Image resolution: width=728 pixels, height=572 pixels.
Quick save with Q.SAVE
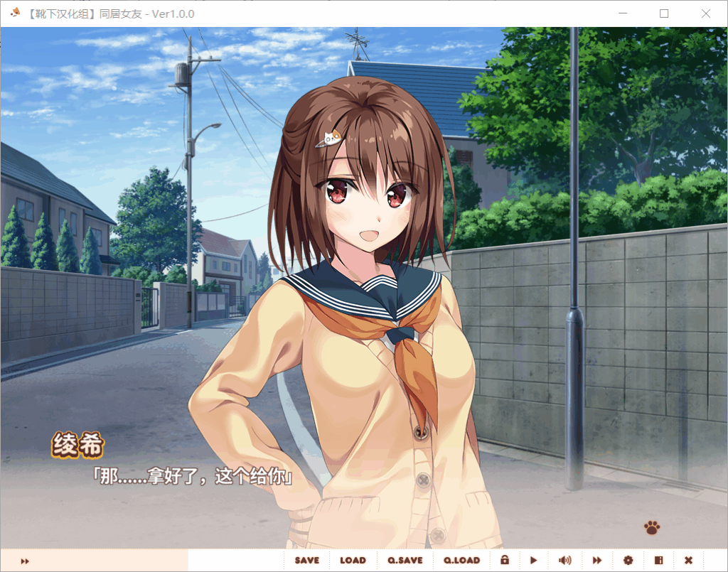point(405,561)
